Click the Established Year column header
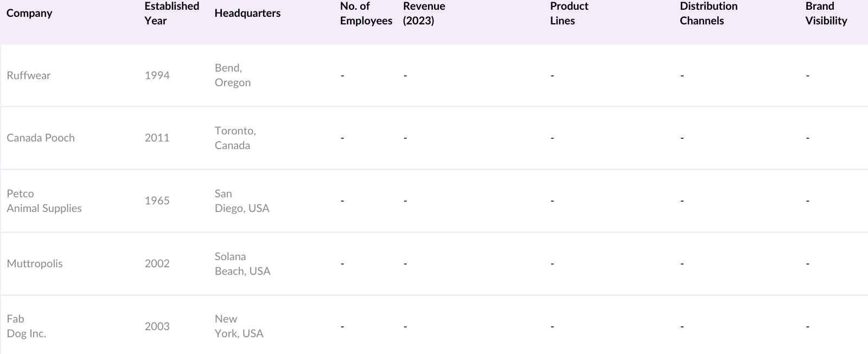The height and width of the screenshot is (354, 868). (x=171, y=13)
